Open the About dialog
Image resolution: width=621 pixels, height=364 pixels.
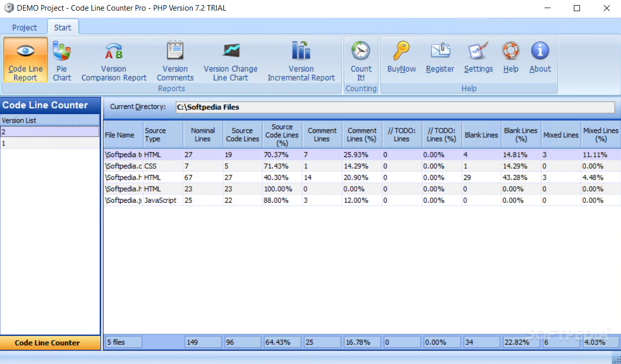pyautogui.click(x=540, y=57)
